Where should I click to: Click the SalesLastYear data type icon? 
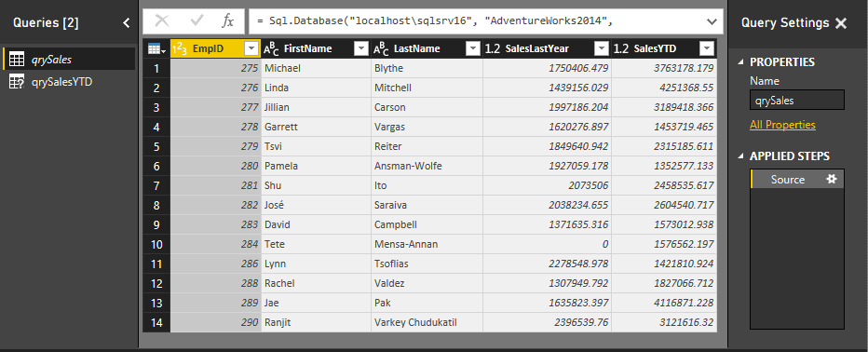tap(492, 48)
